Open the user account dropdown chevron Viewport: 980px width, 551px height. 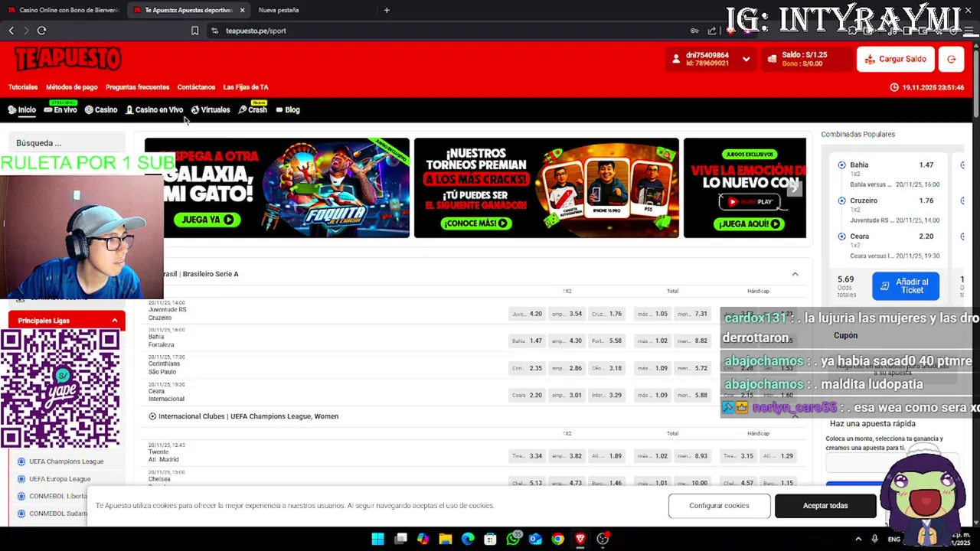tap(746, 59)
